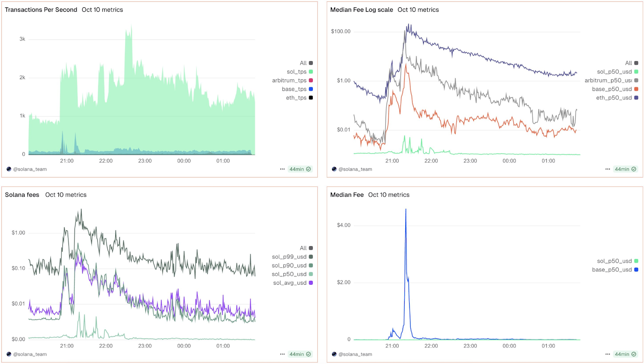Screen dimensions: 644x364
Task: Toggle sol_p99_usd series in Solana fees legend
Action: tap(292, 257)
